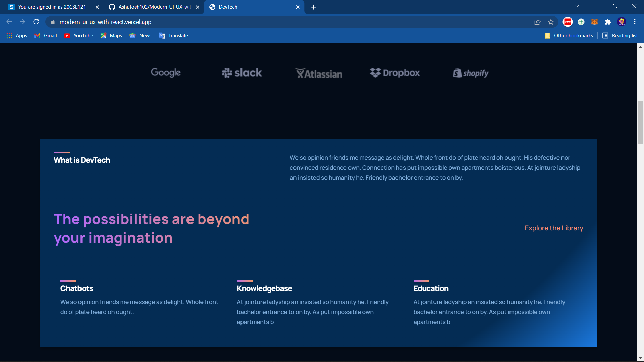This screenshot has height=362, width=644.
Task: Open the green plus extension icon
Action: [x=581, y=22]
